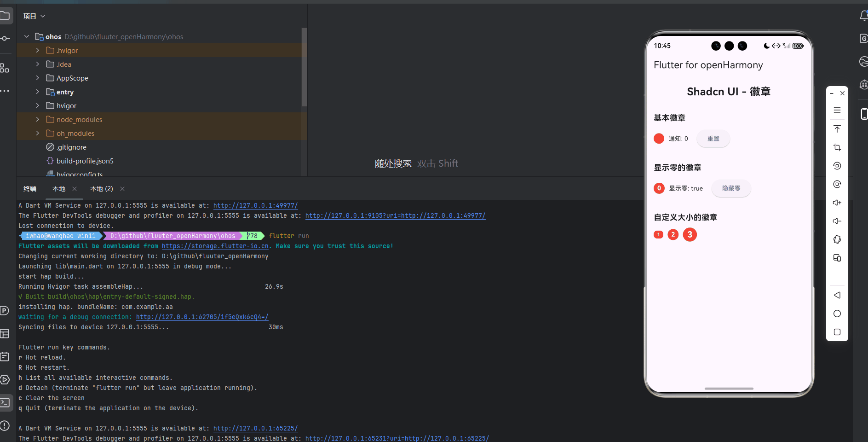Take a screenshot using the emulator toolbar
The height and width of the screenshot is (442, 868).
(837, 128)
